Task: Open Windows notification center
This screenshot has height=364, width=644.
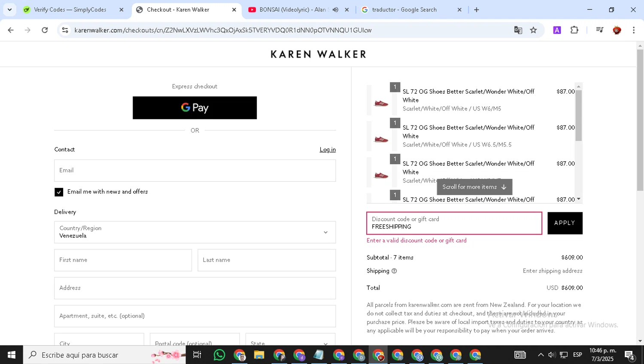Action: 630,355
